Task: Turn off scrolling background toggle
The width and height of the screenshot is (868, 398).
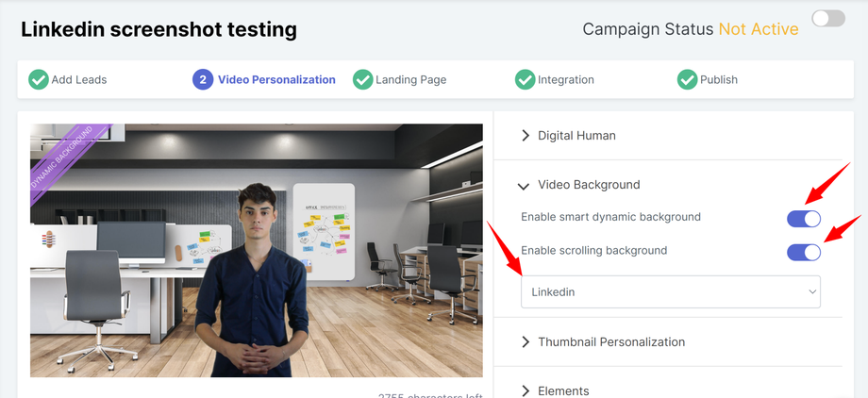Action: click(x=804, y=252)
